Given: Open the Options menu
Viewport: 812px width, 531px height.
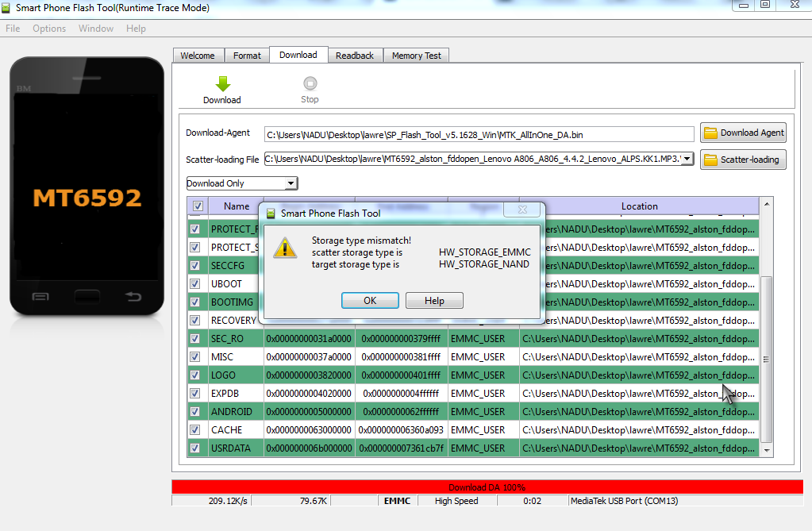Looking at the screenshot, I should click(49, 29).
